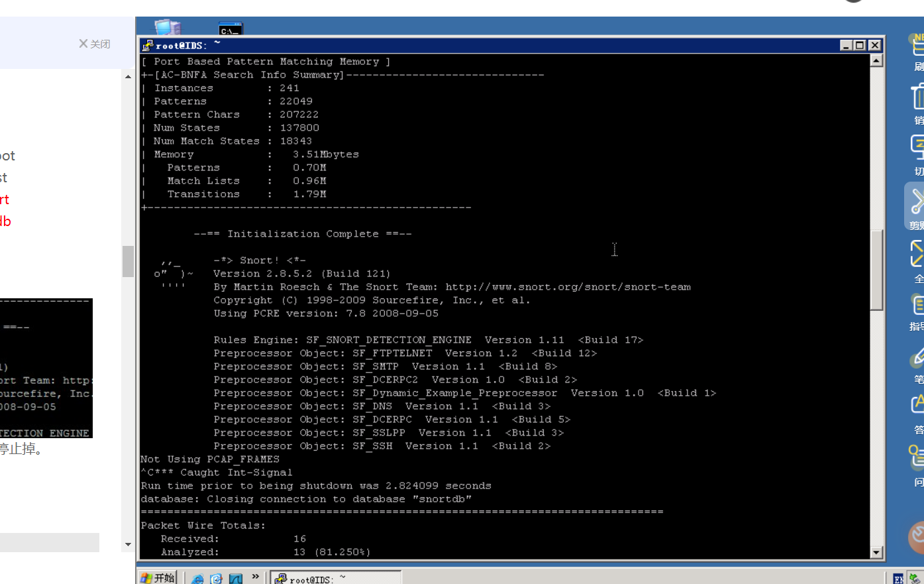The width and height of the screenshot is (924, 584).
Task: Click the left panel scrollbar down arrow
Action: coord(128,544)
